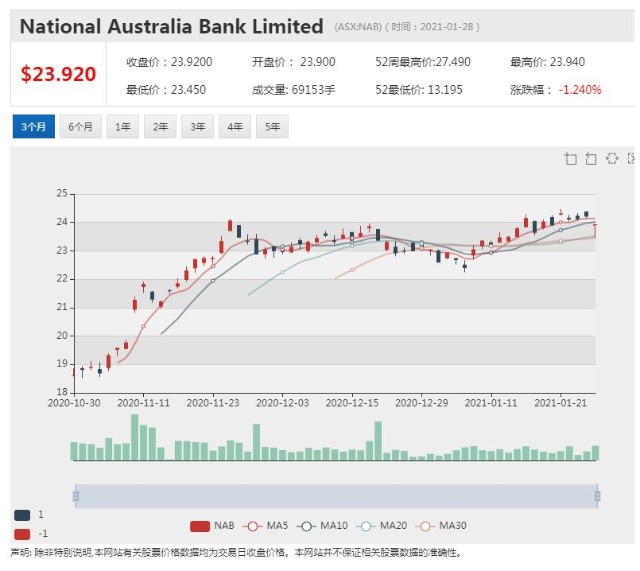Click the National Australia Bank Limited title

(x=171, y=27)
